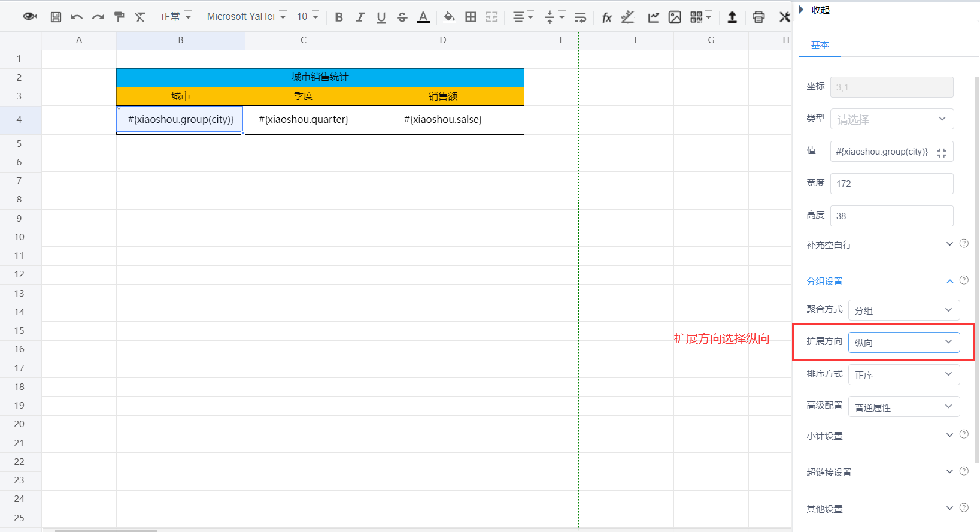Switch to the 基本 tab
980x532 pixels.
click(x=820, y=45)
